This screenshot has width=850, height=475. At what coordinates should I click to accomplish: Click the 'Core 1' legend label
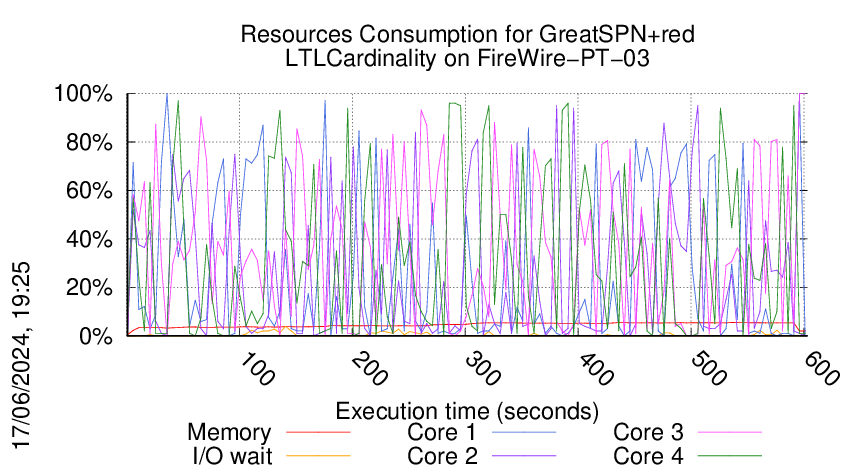click(x=441, y=432)
